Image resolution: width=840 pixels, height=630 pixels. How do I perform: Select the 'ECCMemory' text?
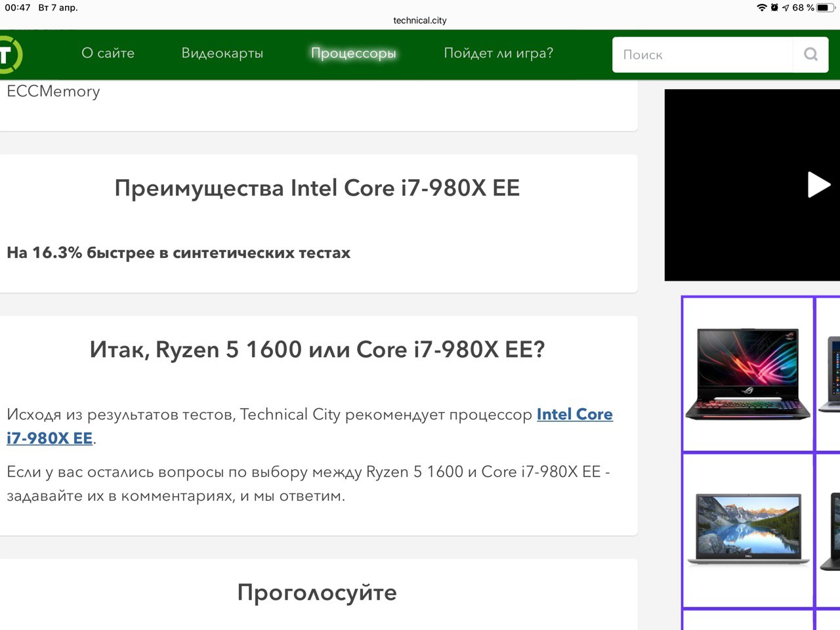53,91
